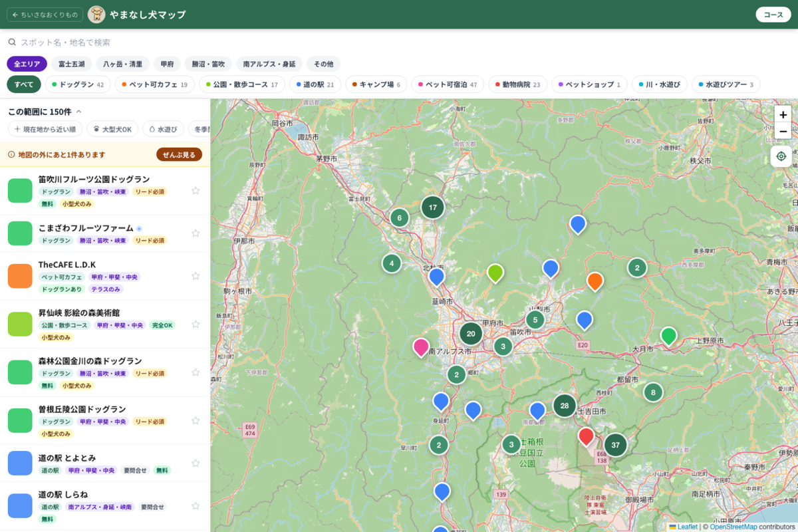Open the cluster marker showing 6
The height and width of the screenshot is (532, 798).
(399, 217)
